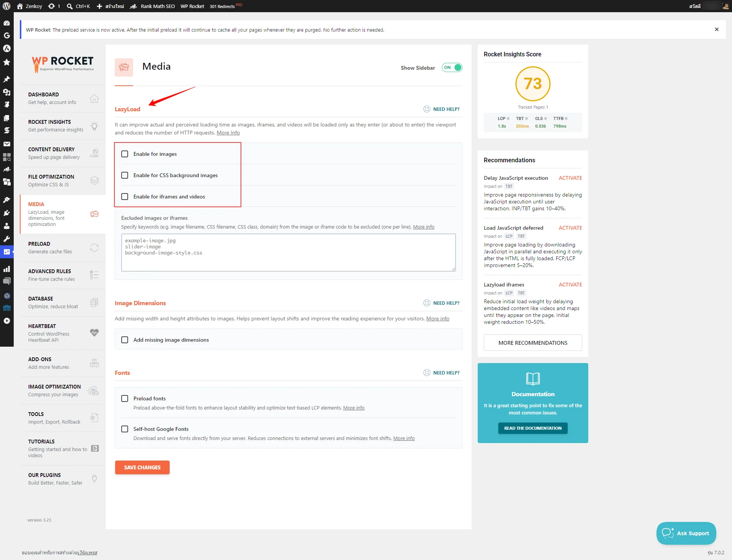Screen dimensions: 732x560
Task: Open the Tools wrench icon in admin sidebar
Action: [6, 239]
